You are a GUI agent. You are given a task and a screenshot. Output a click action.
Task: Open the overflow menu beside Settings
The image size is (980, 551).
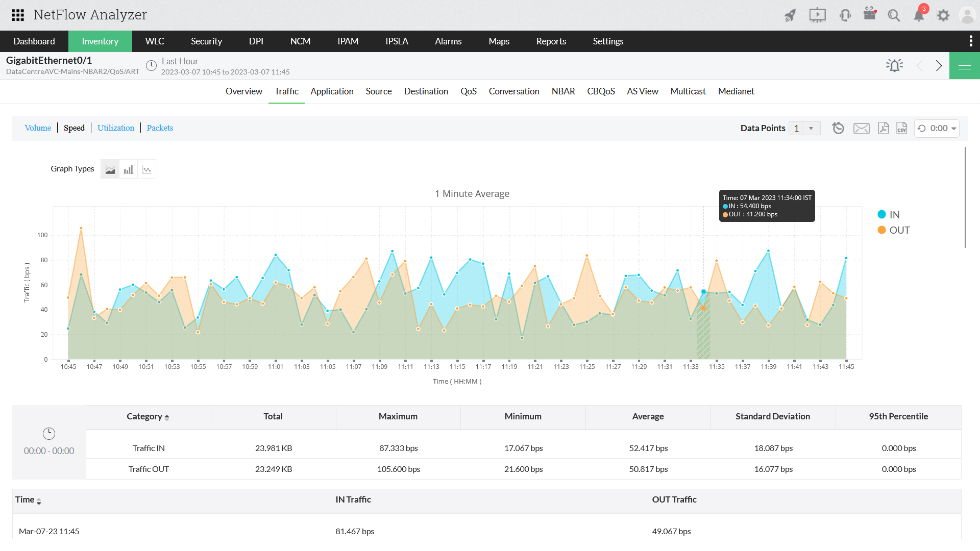coord(972,41)
